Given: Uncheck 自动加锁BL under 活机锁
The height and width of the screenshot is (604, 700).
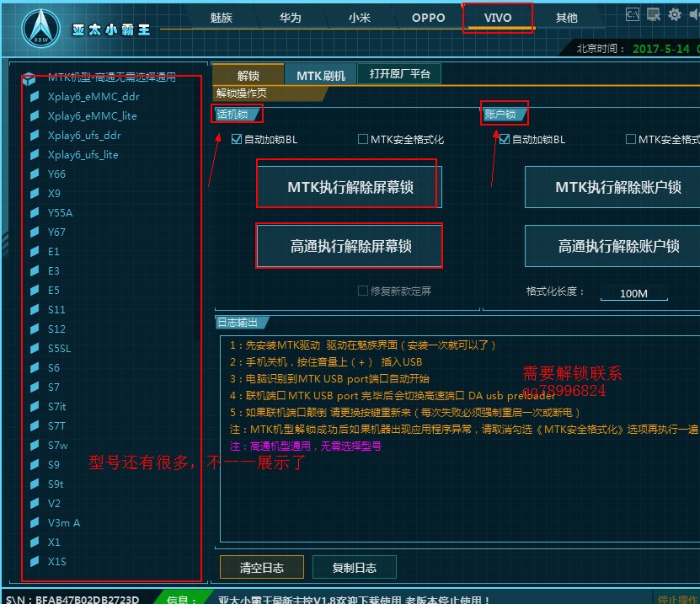Looking at the screenshot, I should coord(236,140).
